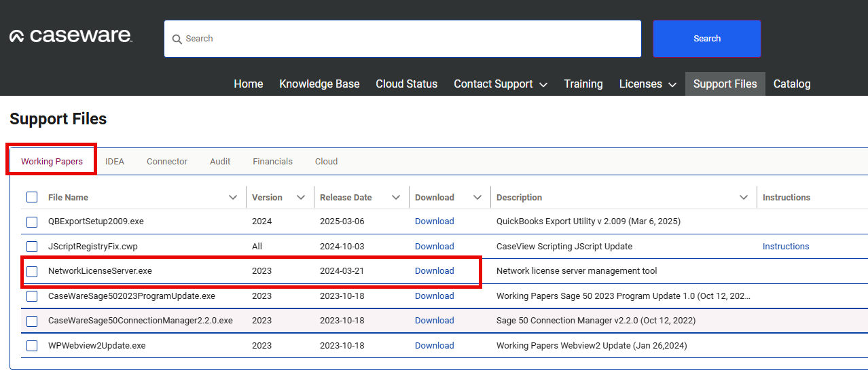This screenshot has width=868, height=373.
Task: Click the WPWebview2Update.exe file name
Action: pos(97,346)
